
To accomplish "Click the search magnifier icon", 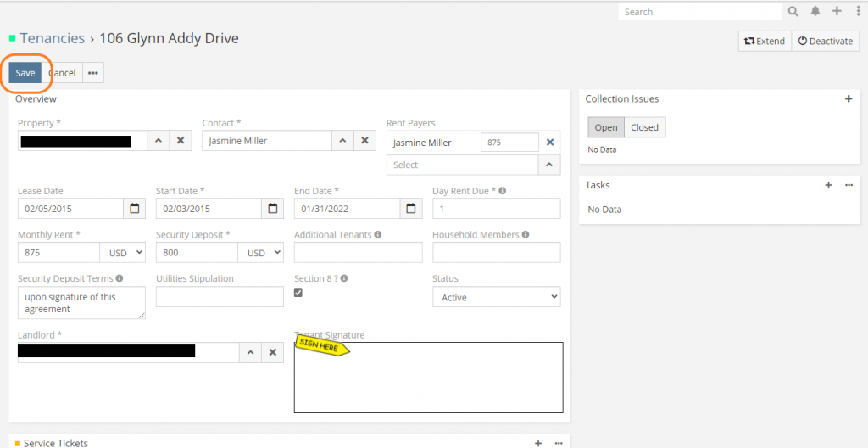I will point(793,12).
